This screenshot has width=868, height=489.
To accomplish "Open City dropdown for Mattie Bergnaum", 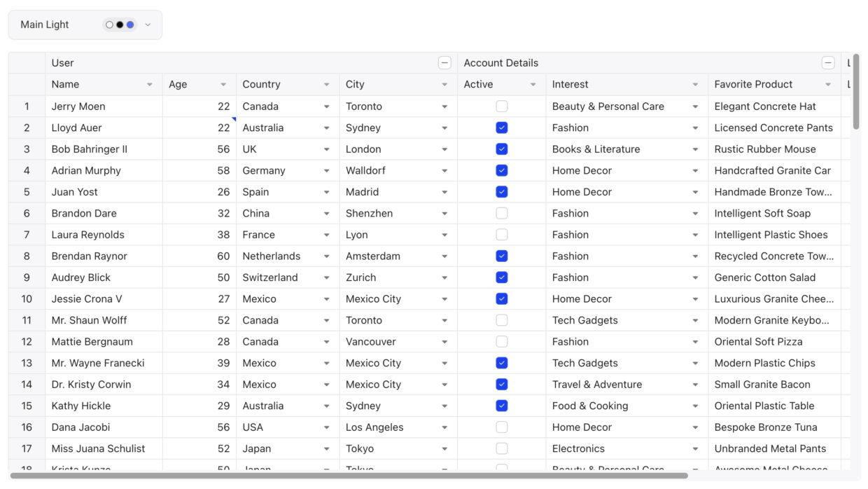I will 444,341.
